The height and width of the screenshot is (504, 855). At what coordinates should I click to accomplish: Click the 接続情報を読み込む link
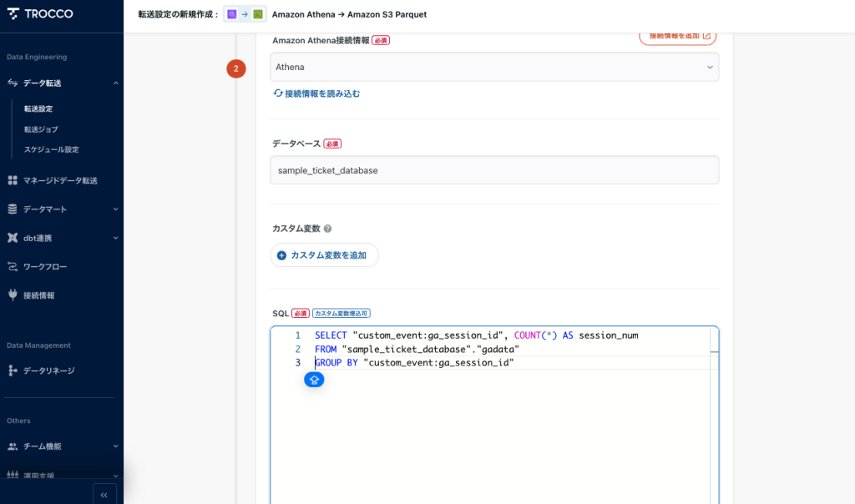click(x=317, y=93)
